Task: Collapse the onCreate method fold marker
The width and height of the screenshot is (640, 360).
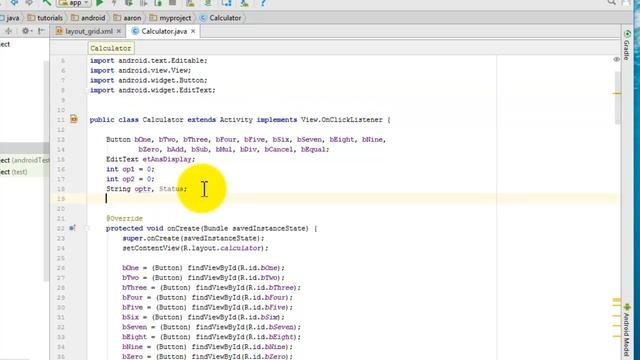Action: click(86, 228)
